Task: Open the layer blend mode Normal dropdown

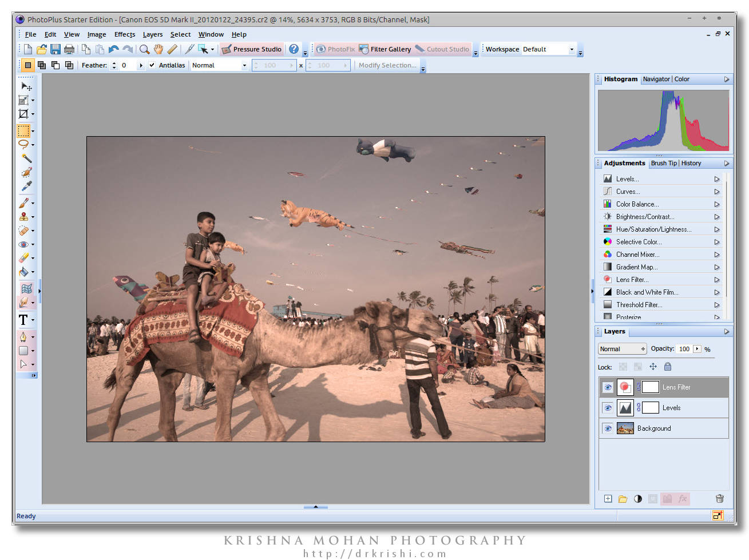Action: [x=622, y=349]
